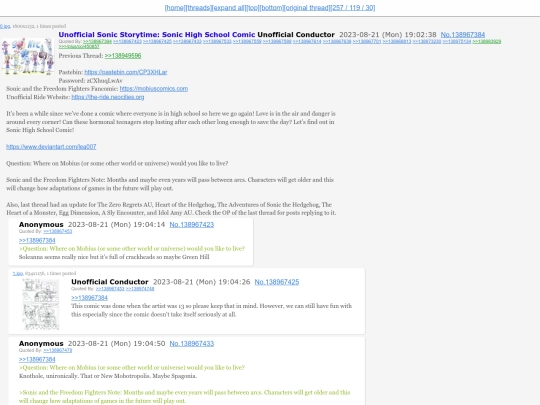This screenshot has width=540, height=405.
Task: Click the 'Password: zCXhuqLwAv' text
Action: tap(91, 81)
